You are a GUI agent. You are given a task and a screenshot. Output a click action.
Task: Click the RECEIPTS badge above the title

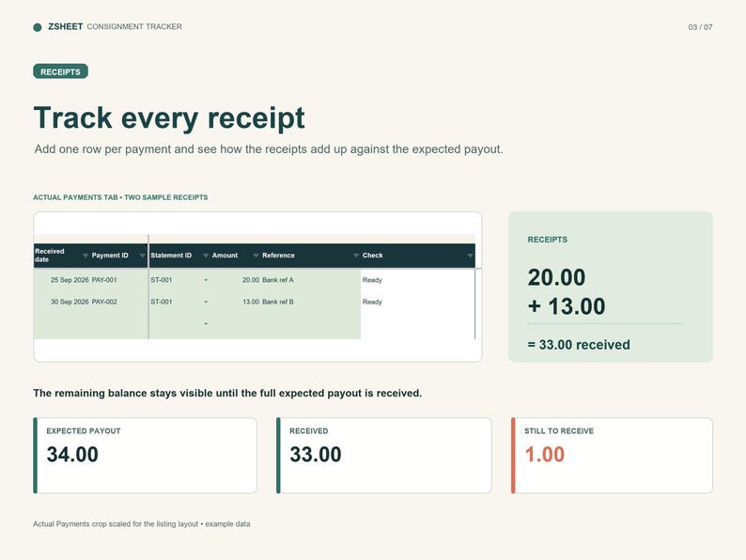(x=60, y=71)
